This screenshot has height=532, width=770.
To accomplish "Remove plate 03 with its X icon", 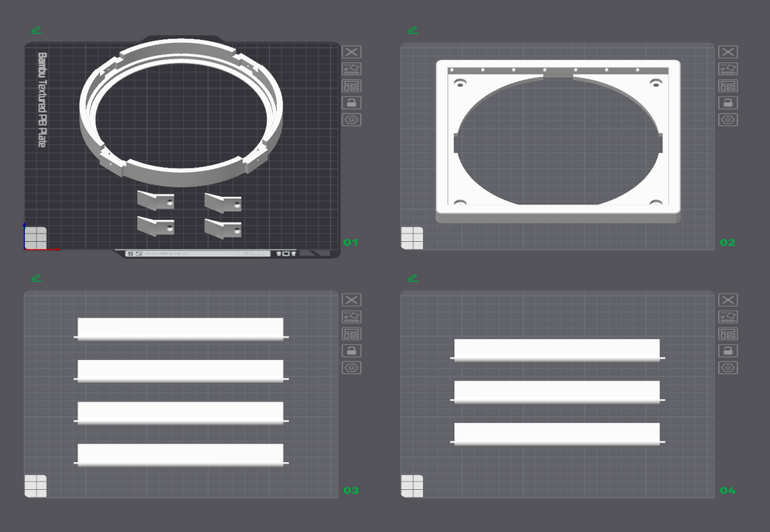I will pyautogui.click(x=352, y=300).
